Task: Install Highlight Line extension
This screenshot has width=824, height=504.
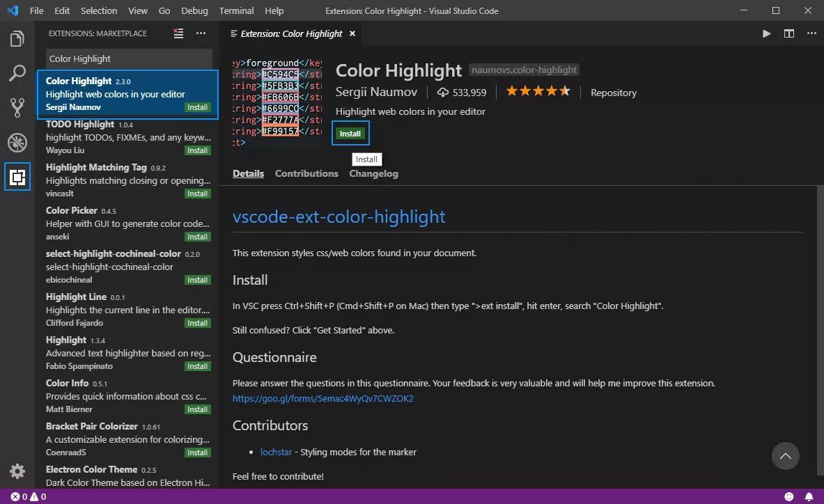Action: coord(198,323)
